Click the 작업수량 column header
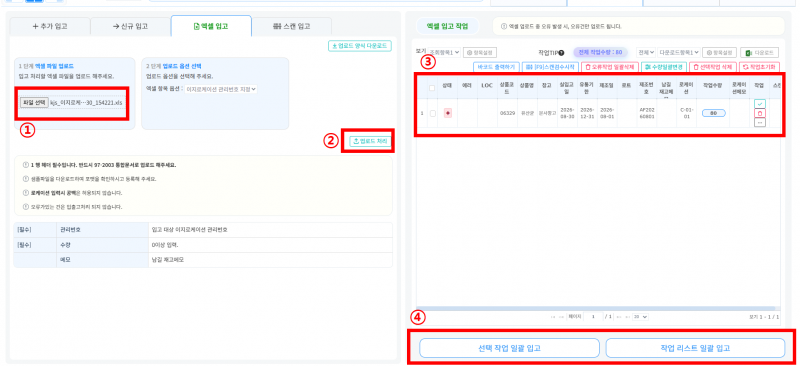 pyautogui.click(x=713, y=86)
